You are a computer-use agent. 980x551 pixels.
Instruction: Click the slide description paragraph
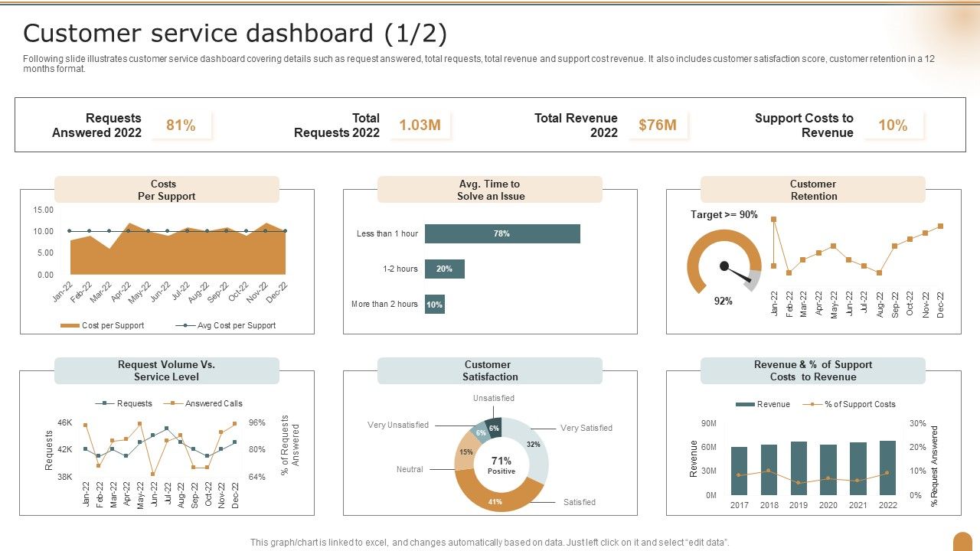479,64
